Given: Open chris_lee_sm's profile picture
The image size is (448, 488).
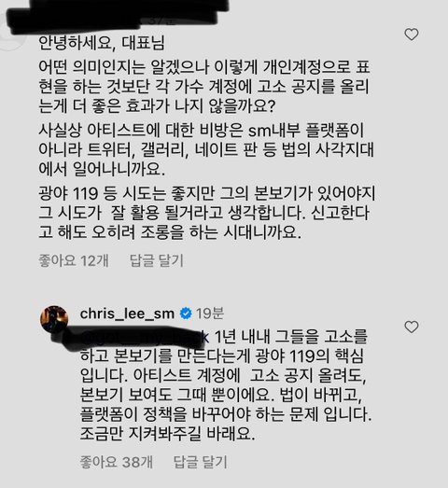Looking at the screenshot, I should (54, 319).
